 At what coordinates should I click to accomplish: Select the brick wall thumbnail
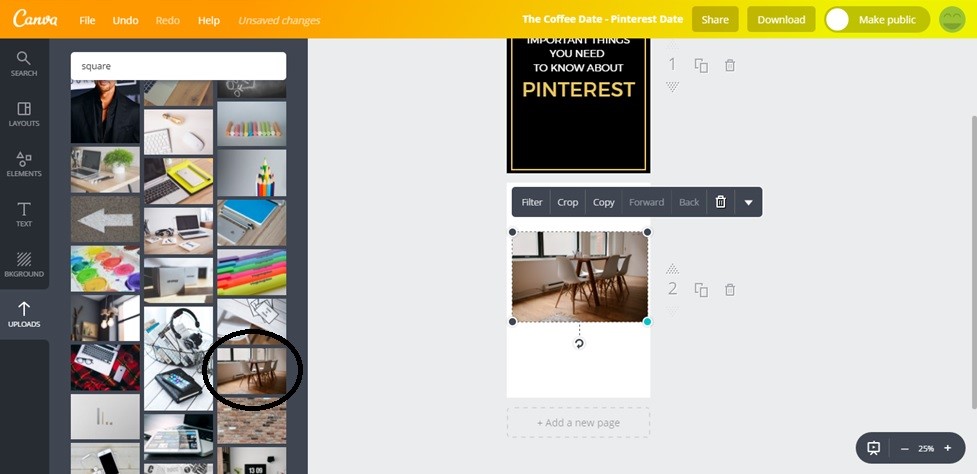point(252,420)
